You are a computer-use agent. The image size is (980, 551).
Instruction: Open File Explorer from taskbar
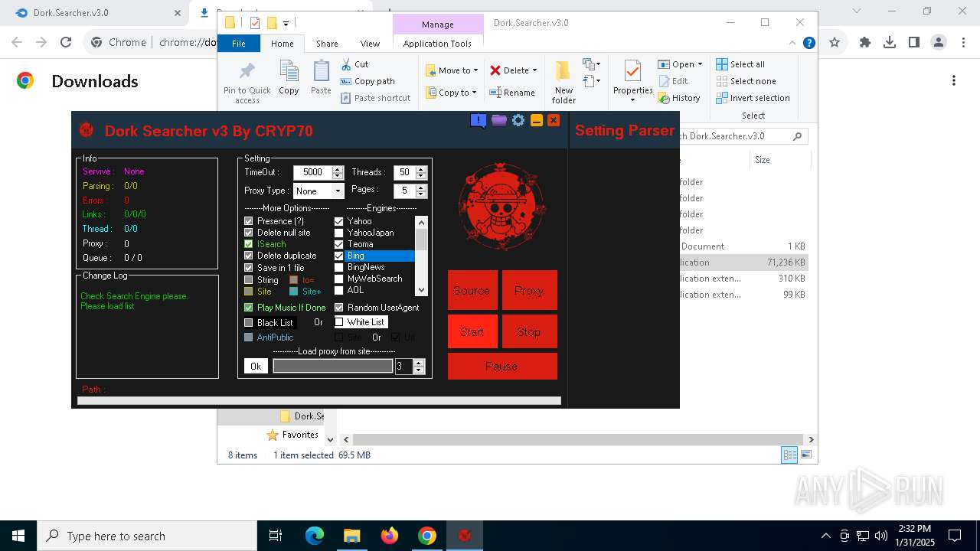352,536
